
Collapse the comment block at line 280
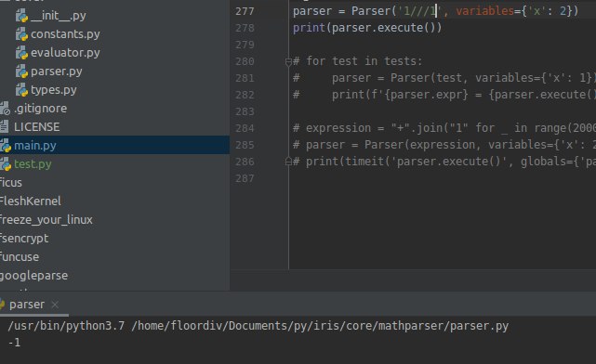pos(288,61)
